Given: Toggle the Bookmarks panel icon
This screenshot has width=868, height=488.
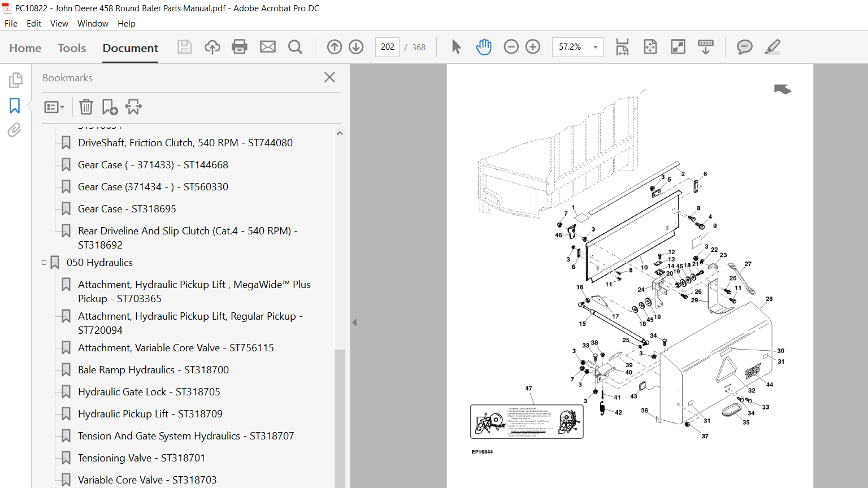Looking at the screenshot, I should [15, 106].
